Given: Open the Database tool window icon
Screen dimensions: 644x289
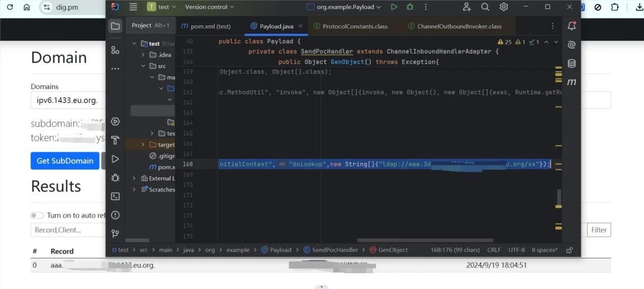Looking at the screenshot, I should coord(571,64).
